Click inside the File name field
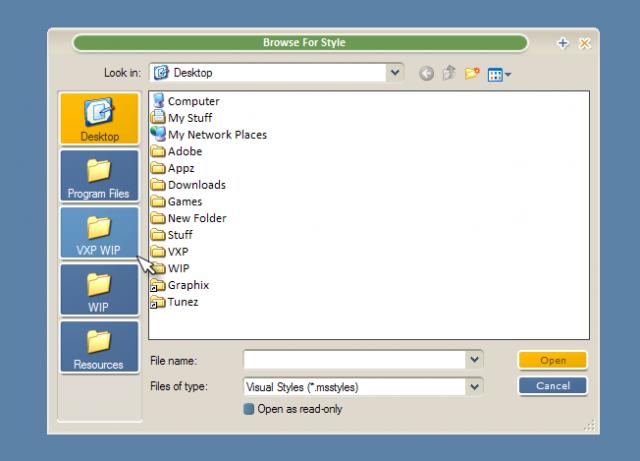Viewport: 640px width, 461px height. (x=354, y=360)
